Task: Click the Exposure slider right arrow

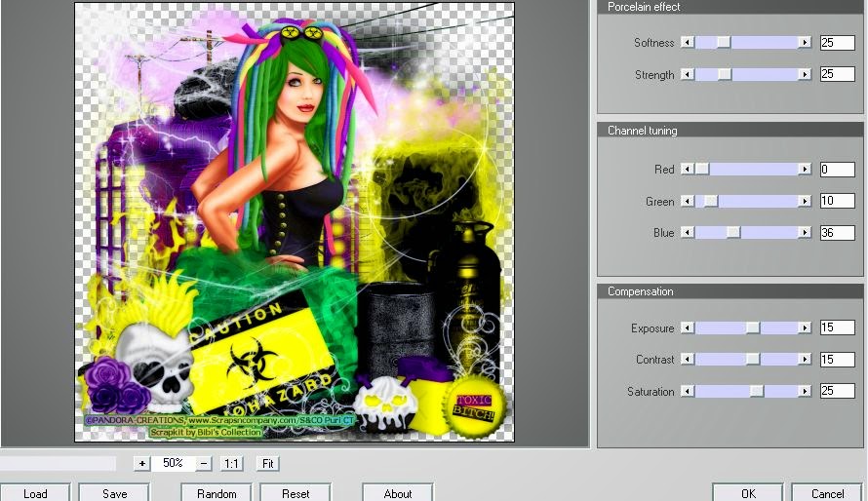Action: 805,328
